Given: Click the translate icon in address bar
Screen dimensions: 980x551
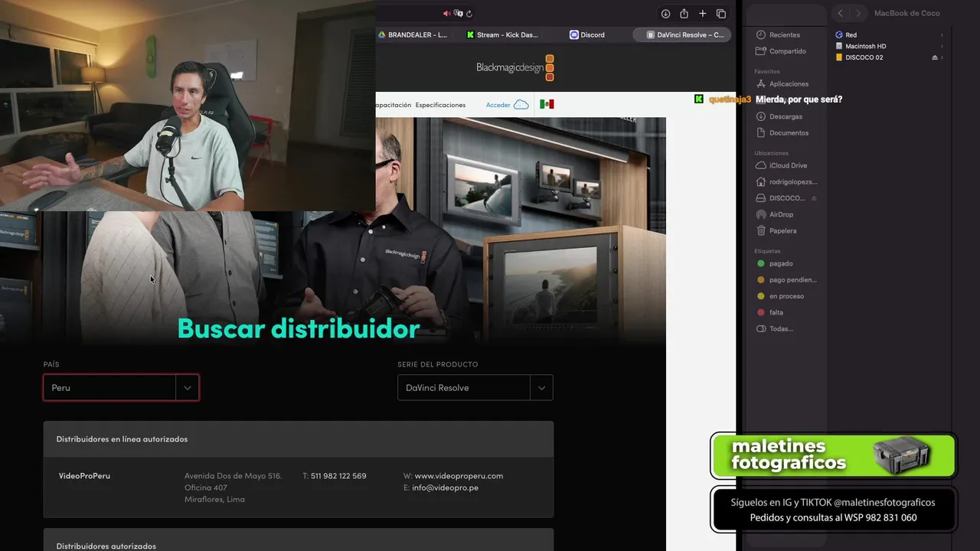Looking at the screenshot, I should coord(458,13).
